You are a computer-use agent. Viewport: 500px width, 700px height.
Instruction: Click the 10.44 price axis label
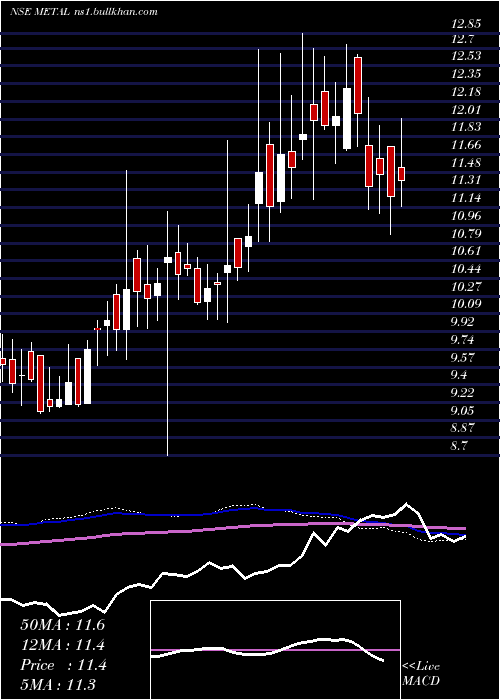467,269
